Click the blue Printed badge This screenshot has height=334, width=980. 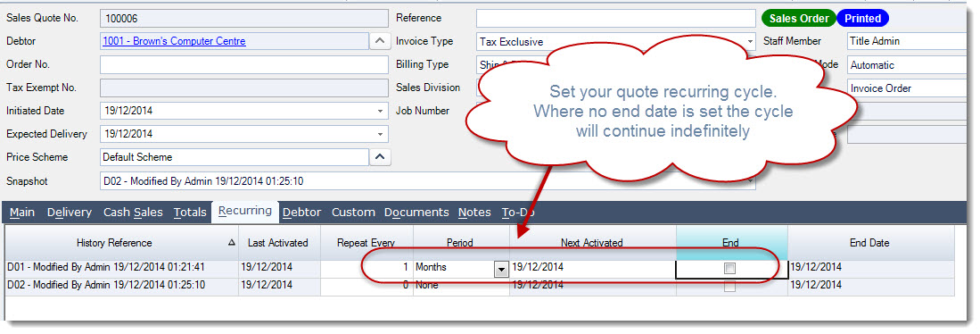(x=862, y=18)
